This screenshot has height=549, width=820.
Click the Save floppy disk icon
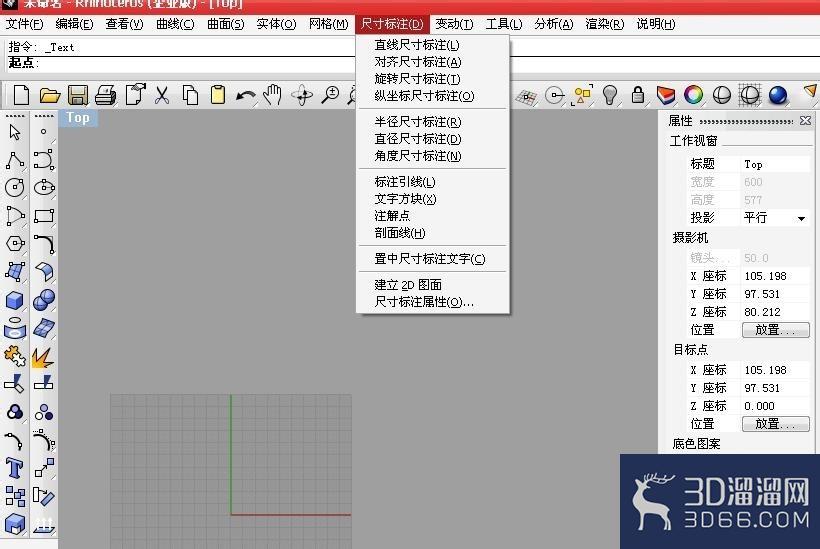point(78,96)
